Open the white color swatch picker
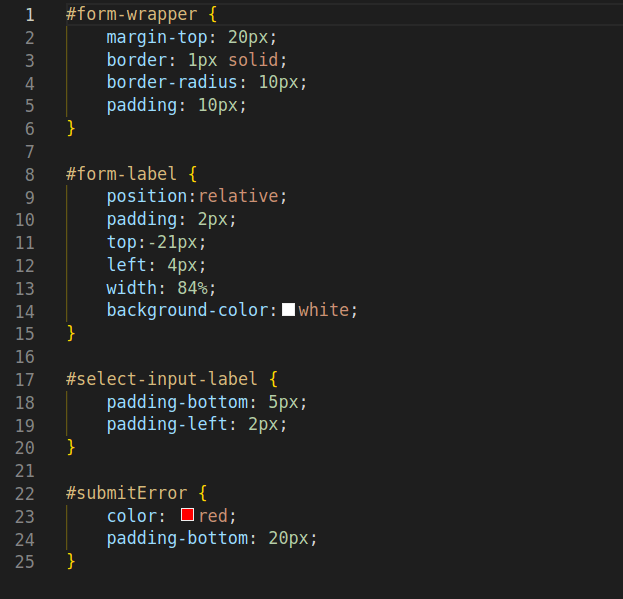 coord(288,309)
